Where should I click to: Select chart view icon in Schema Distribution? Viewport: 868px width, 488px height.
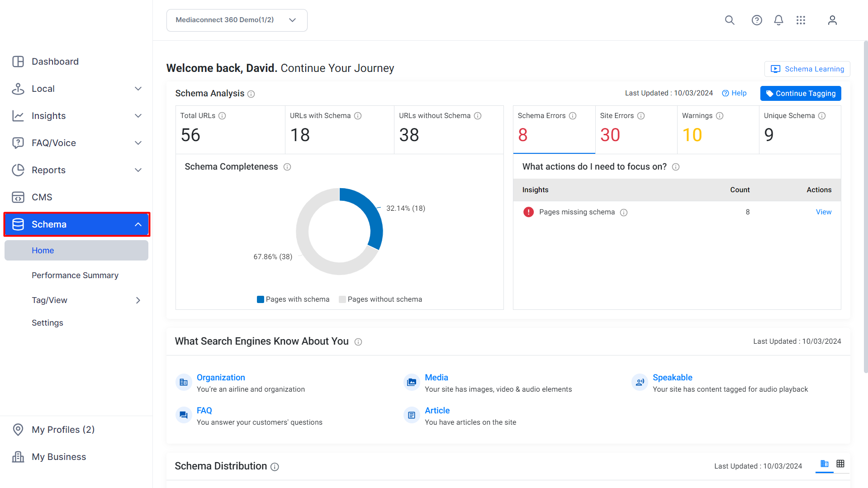click(x=825, y=464)
